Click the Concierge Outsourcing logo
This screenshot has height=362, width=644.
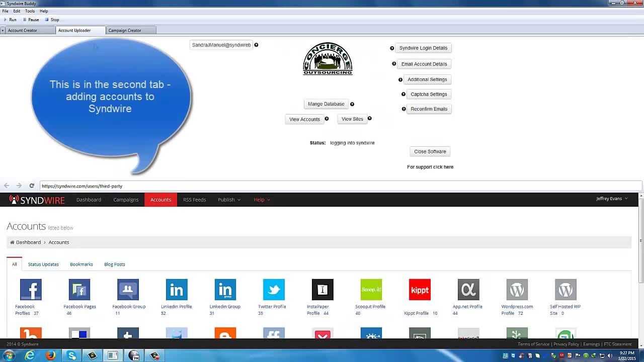(328, 59)
